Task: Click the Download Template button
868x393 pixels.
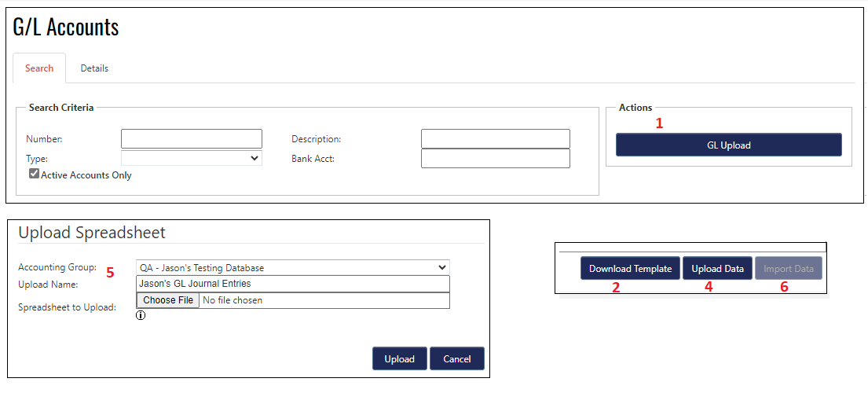Action: (630, 269)
